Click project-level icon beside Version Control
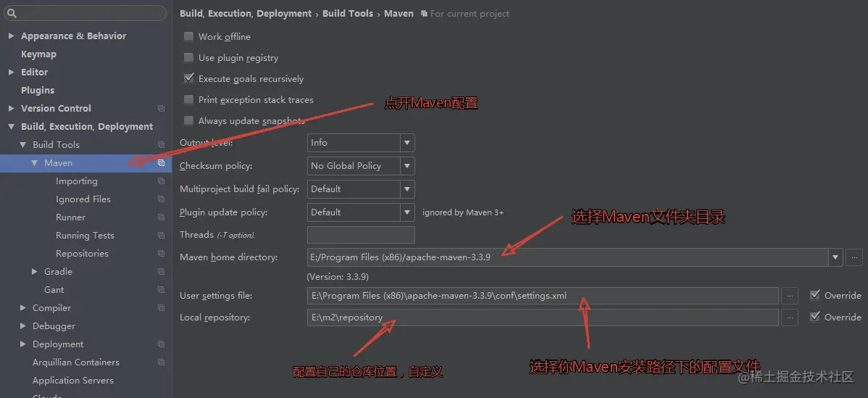The image size is (868, 398). pyautogui.click(x=161, y=109)
